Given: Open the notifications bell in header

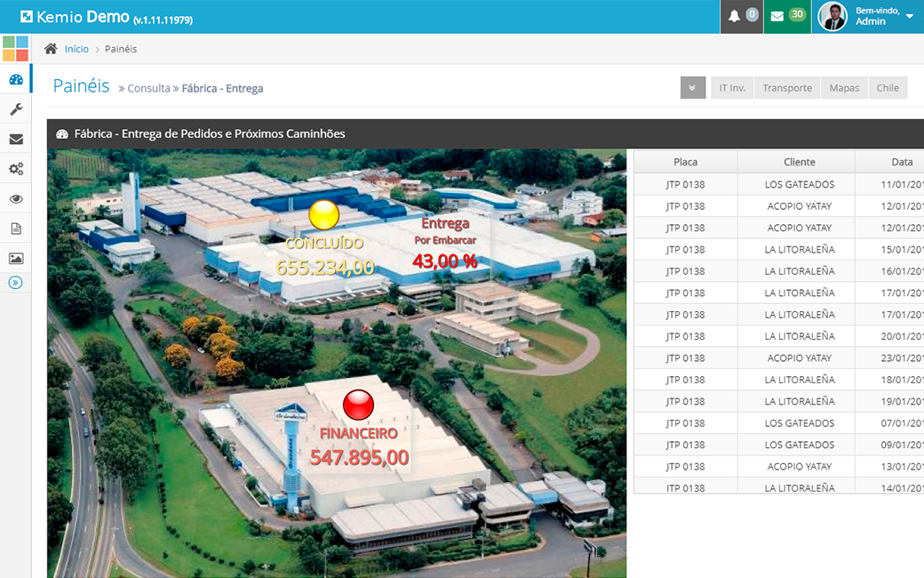Looking at the screenshot, I should click(741, 16).
